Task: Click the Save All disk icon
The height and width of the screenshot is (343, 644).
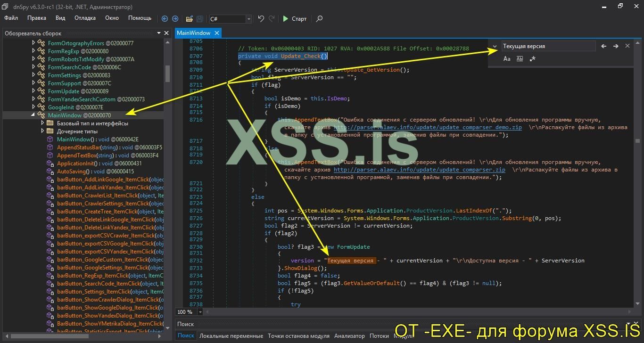Action: [x=199, y=19]
